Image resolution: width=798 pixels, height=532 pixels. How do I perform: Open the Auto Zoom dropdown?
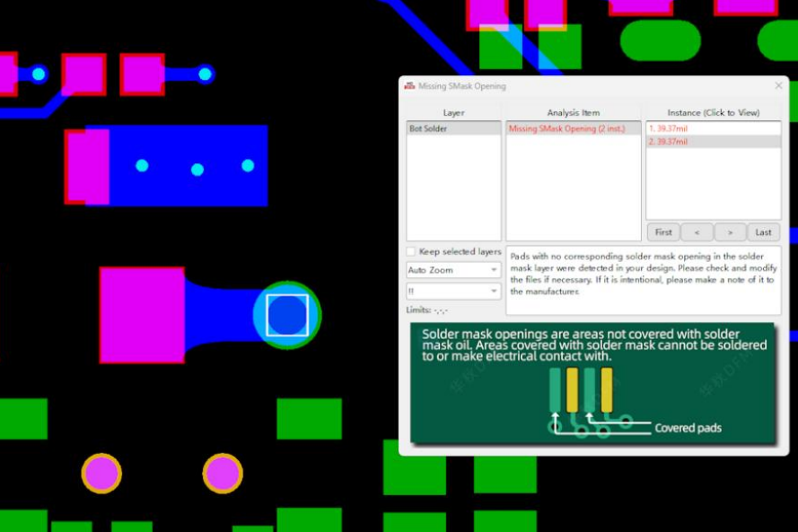453,270
